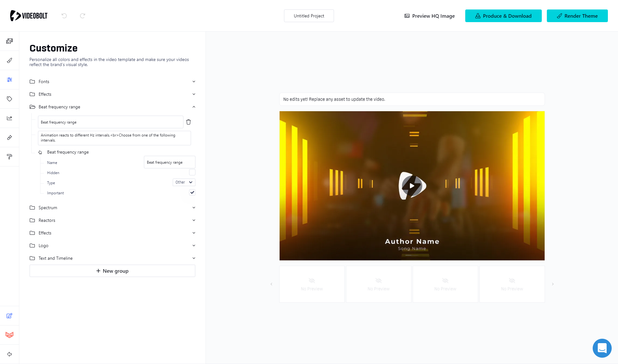The height and width of the screenshot is (364, 618).
Task: Click the Untitled Project title field
Action: coord(309,16)
